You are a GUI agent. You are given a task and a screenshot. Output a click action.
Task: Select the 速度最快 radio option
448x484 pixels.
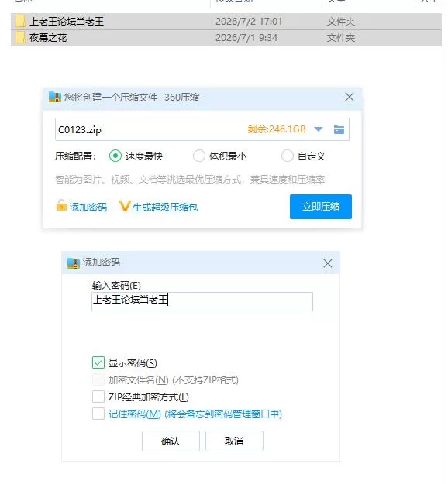coord(115,156)
